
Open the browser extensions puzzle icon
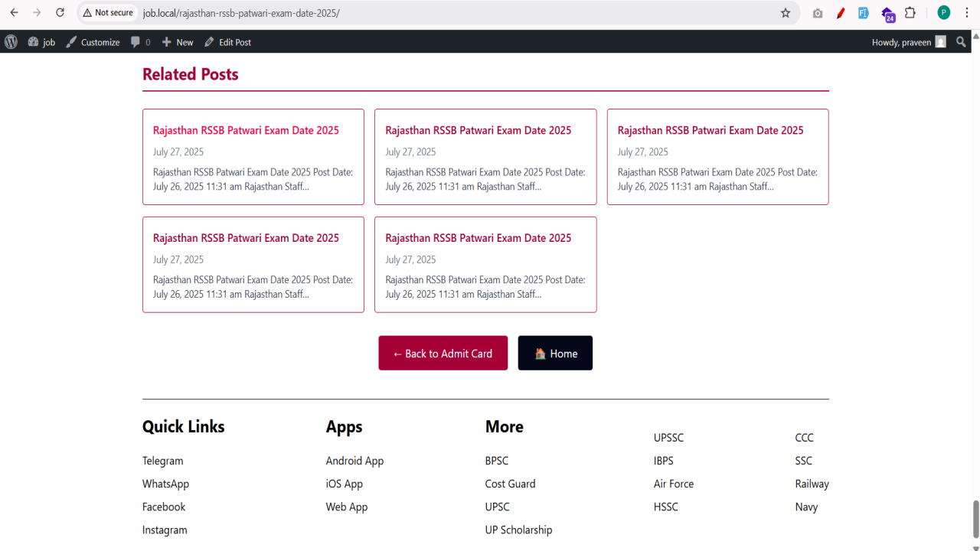[910, 13]
